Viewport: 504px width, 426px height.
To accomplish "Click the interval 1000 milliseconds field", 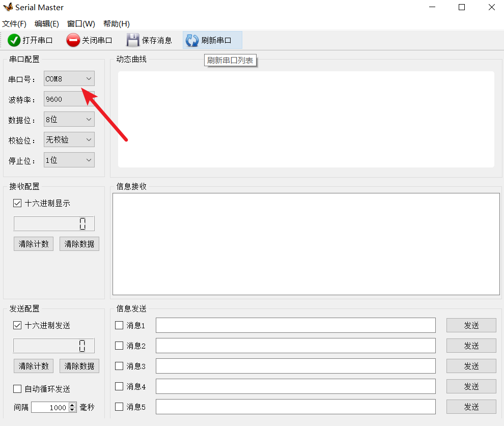I will (50, 407).
